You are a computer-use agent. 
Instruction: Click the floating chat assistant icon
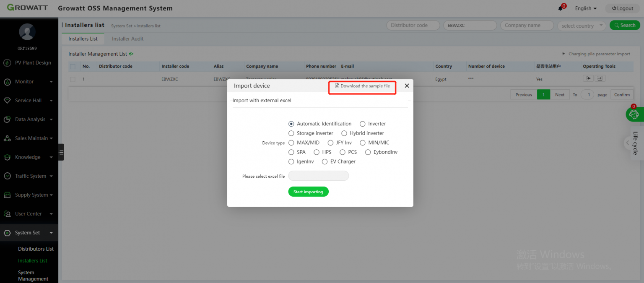coord(633,114)
